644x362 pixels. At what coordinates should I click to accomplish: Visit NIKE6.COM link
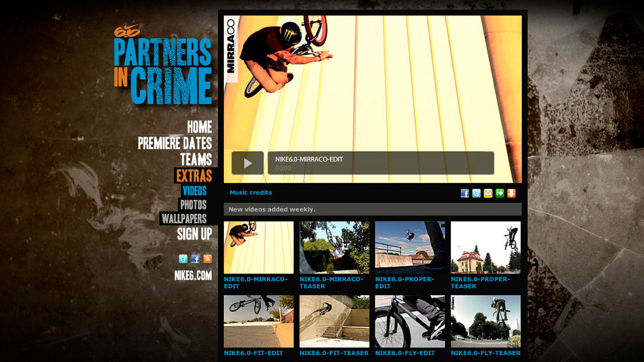click(193, 275)
